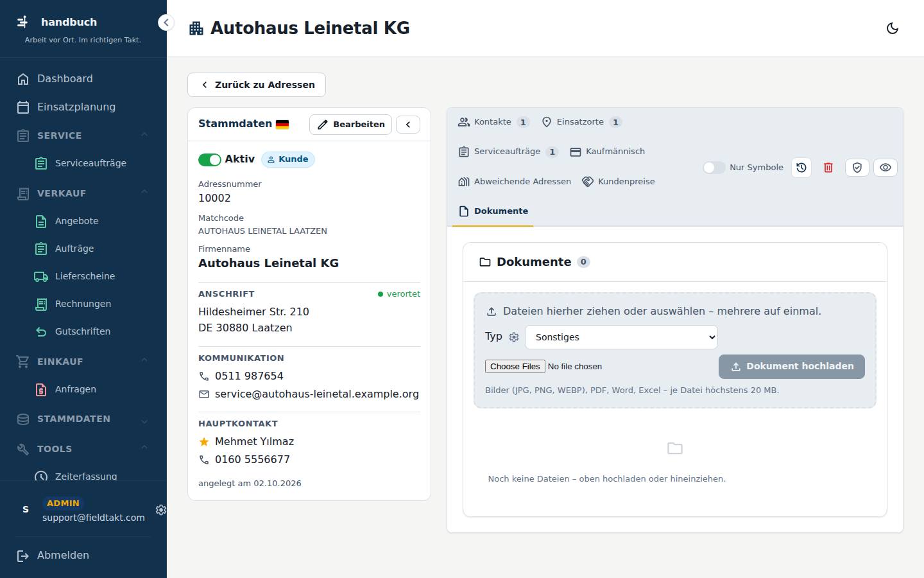Image resolution: width=924 pixels, height=578 pixels.
Task: Click the star icon by Mehmet Yılmaz
Action: [x=204, y=442]
